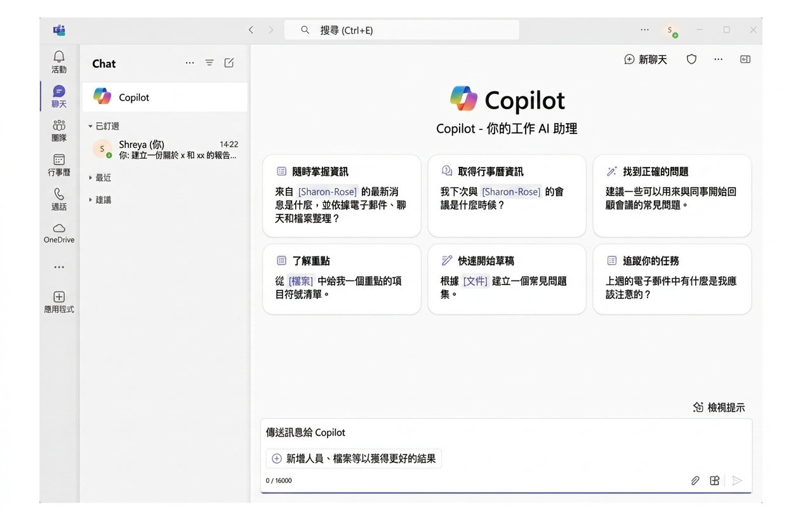812x518 pixels.
Task: Choose the 取得行事曆資訊 prompt card
Action: pos(507,196)
